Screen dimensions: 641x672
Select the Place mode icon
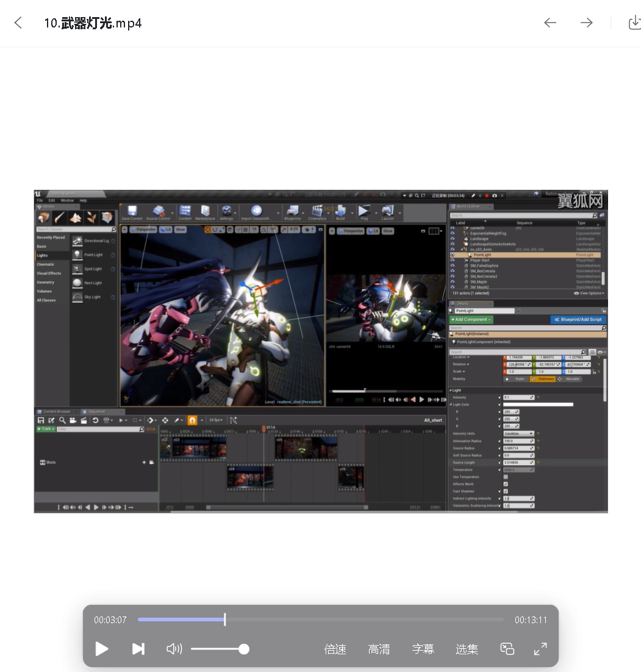tap(44, 218)
